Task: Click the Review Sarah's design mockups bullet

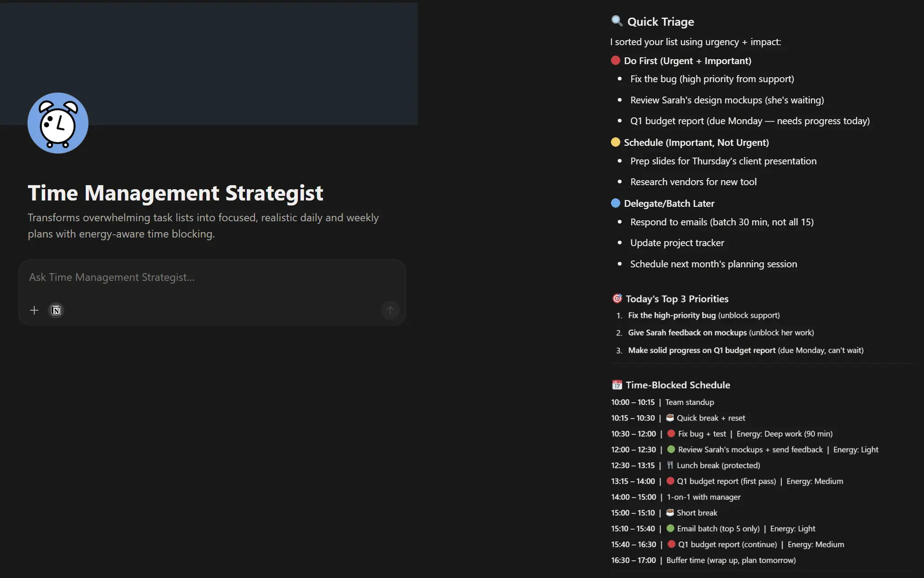Action: (x=727, y=100)
